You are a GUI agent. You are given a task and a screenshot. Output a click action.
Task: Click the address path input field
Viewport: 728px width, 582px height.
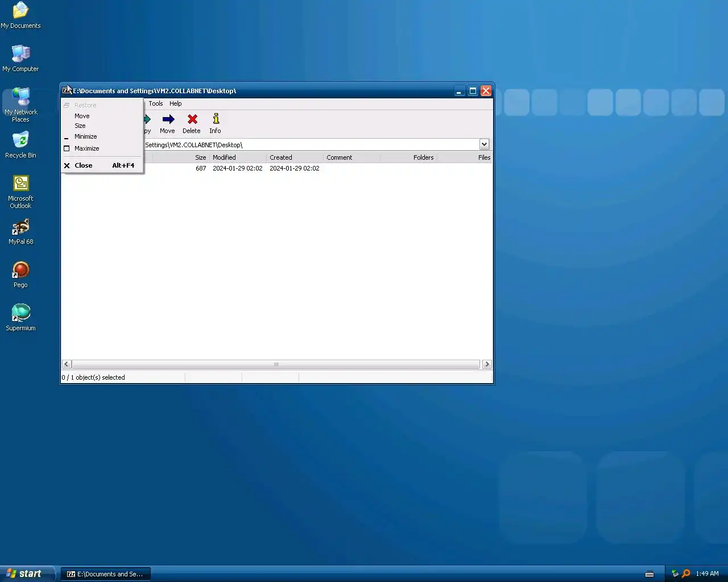click(311, 145)
